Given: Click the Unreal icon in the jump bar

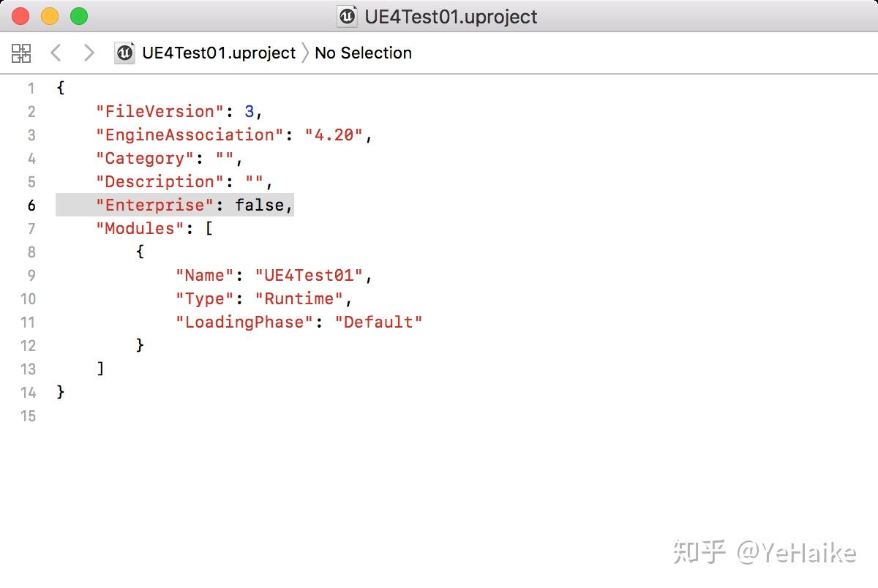Looking at the screenshot, I should 124,53.
